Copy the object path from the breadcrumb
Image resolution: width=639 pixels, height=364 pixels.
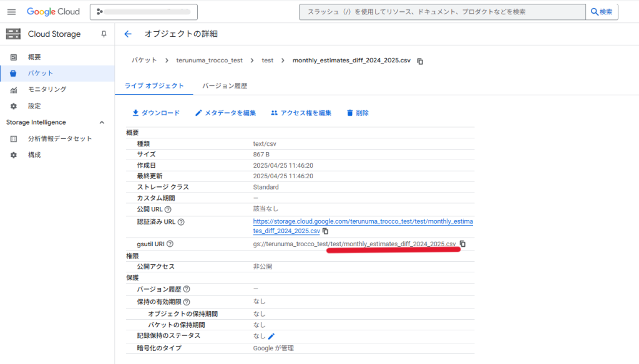coord(420,61)
